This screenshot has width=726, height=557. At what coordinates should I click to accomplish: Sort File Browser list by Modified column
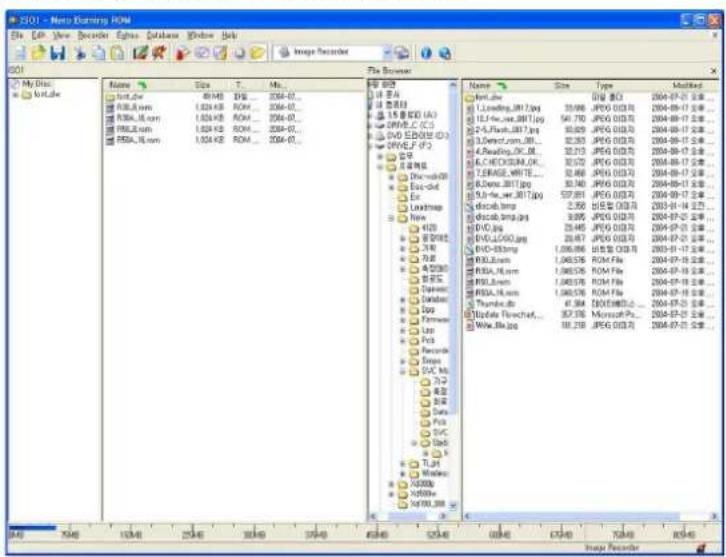[x=687, y=86]
